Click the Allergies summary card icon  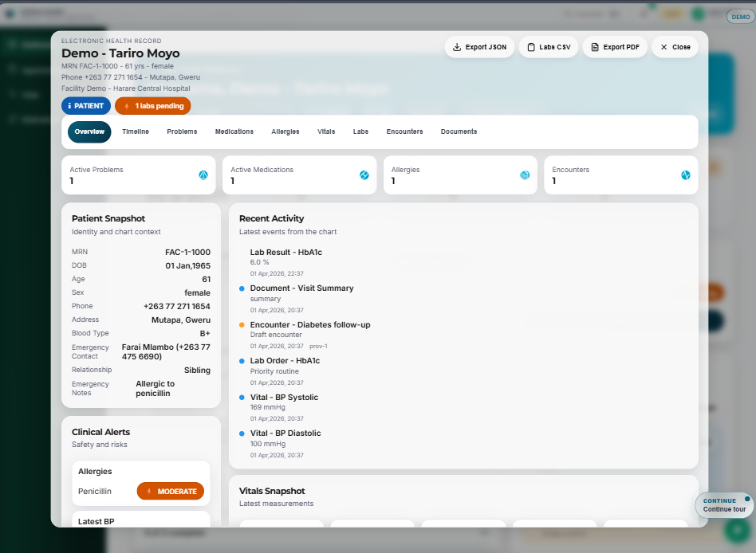(526, 175)
